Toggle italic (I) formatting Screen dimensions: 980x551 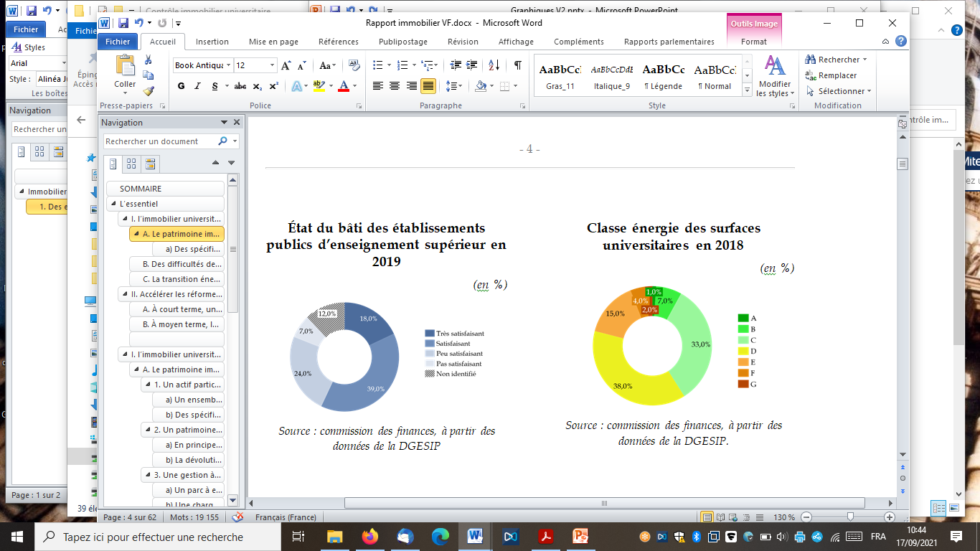198,86
